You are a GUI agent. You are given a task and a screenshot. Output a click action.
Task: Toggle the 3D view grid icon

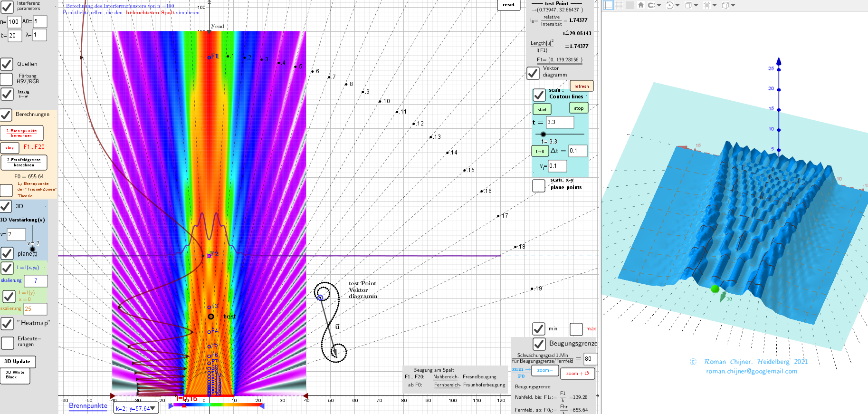(x=619, y=5)
